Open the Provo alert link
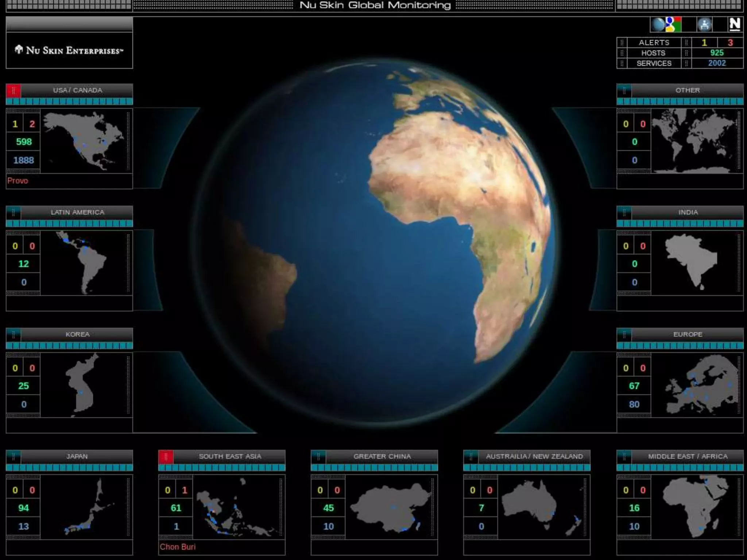This screenshot has width=747, height=560. [x=18, y=181]
